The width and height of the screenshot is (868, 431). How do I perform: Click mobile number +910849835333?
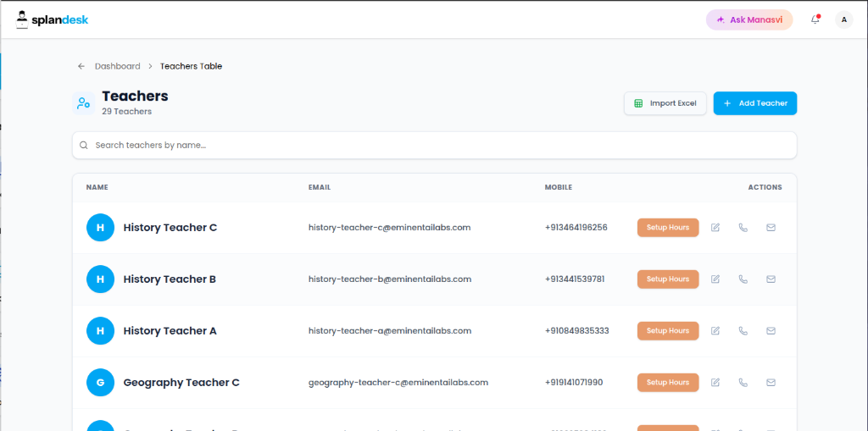[x=576, y=331]
